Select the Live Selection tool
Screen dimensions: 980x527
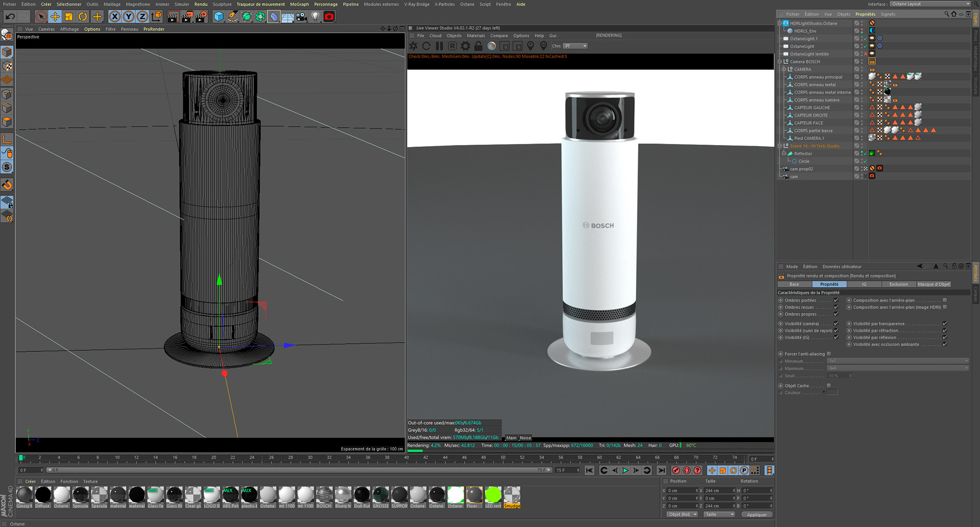[41, 17]
